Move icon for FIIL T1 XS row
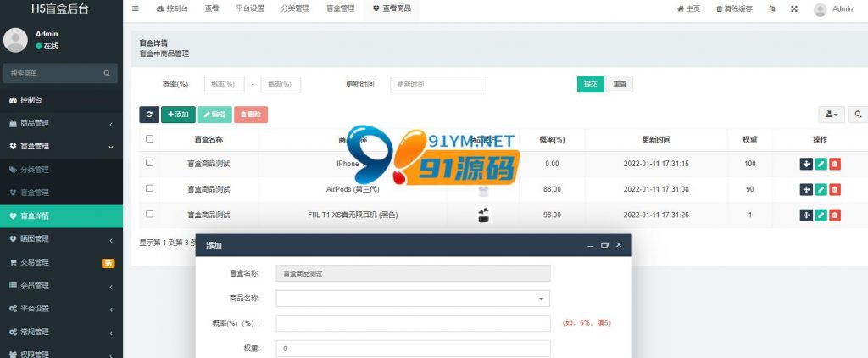Viewport: 868px width, 358px height. pyautogui.click(x=807, y=215)
